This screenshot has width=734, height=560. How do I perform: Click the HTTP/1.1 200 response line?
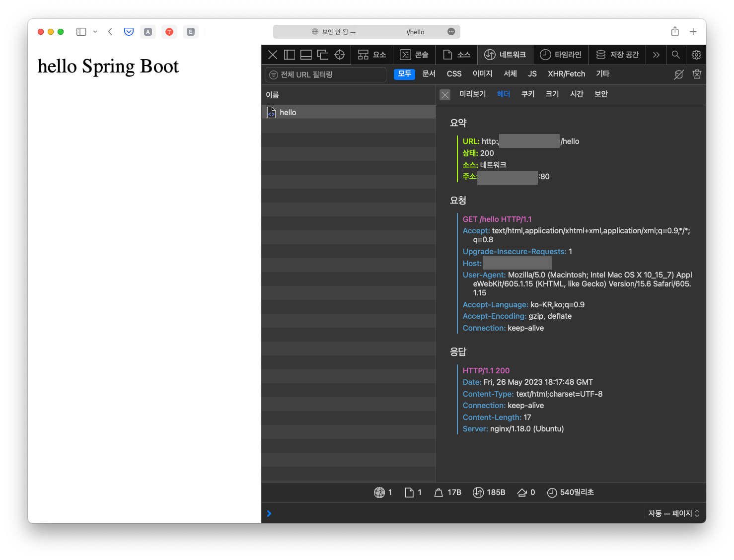[486, 371]
